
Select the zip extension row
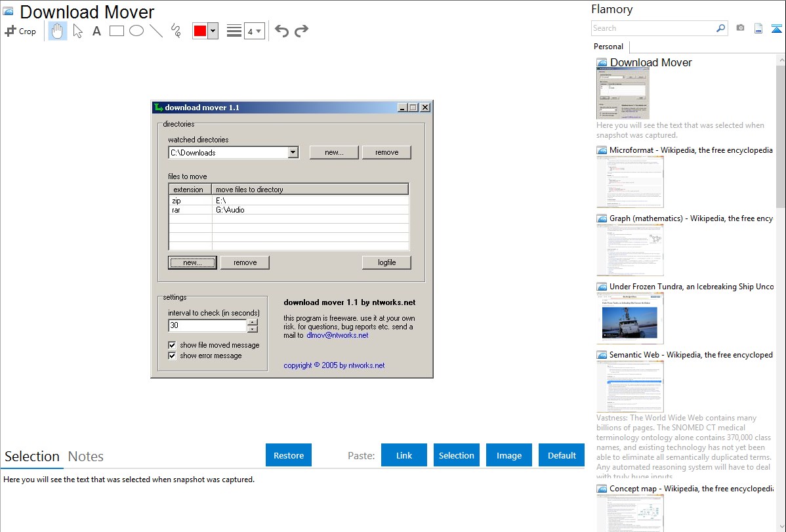pyautogui.click(x=289, y=201)
